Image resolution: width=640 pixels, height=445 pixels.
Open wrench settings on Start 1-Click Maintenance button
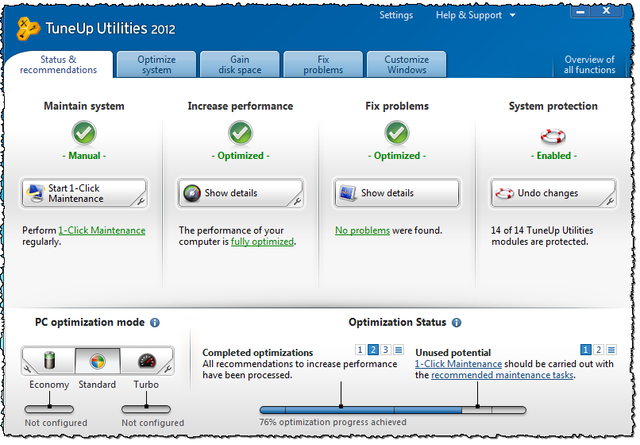tap(140, 200)
